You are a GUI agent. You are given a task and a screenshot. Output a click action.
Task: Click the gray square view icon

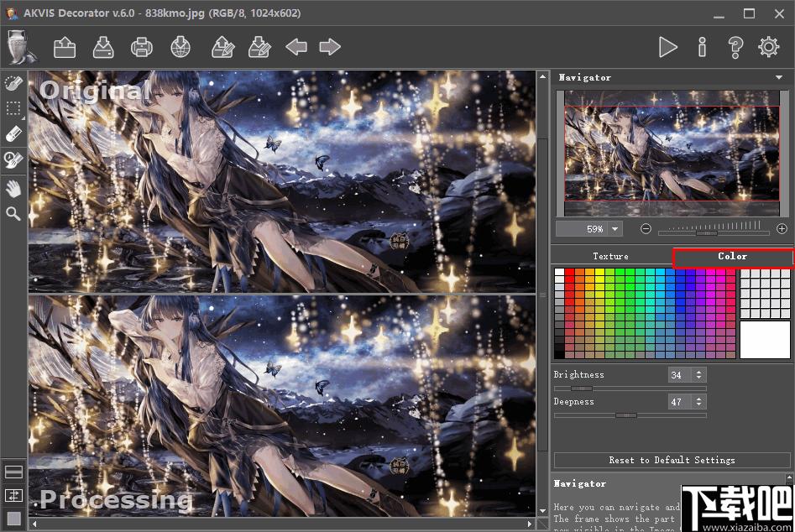(13, 518)
